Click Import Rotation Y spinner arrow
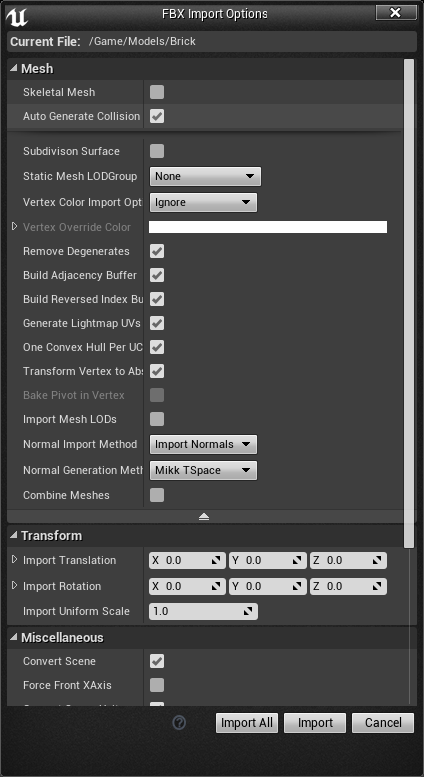 (297, 586)
